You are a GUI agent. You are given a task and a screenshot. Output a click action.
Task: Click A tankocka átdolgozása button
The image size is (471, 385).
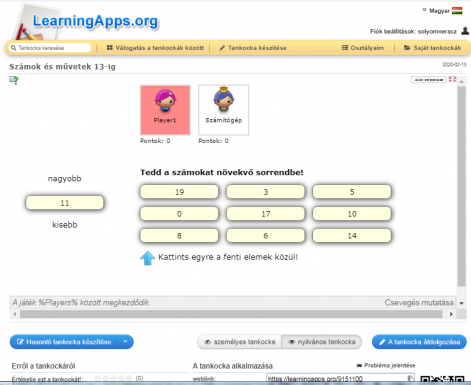point(419,342)
